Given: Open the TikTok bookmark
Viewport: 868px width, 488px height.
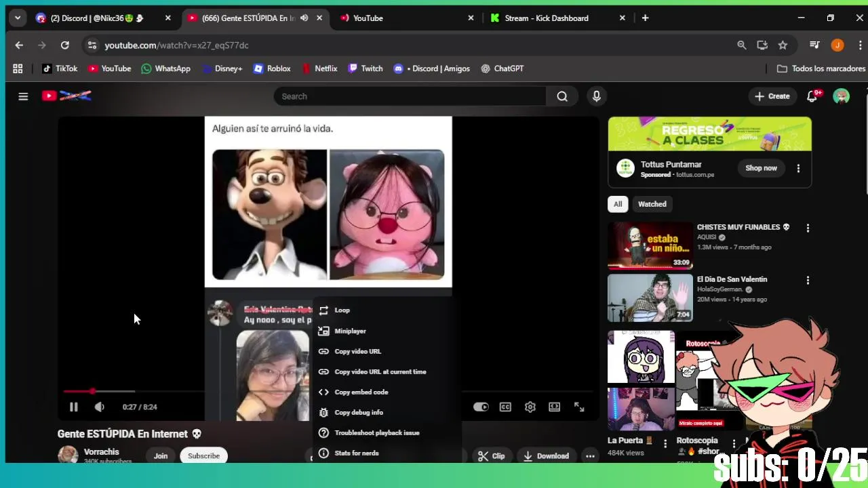Looking at the screenshot, I should pyautogui.click(x=60, y=68).
